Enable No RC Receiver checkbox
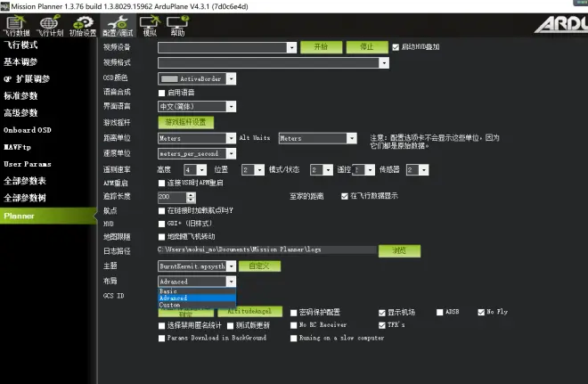 coord(294,325)
